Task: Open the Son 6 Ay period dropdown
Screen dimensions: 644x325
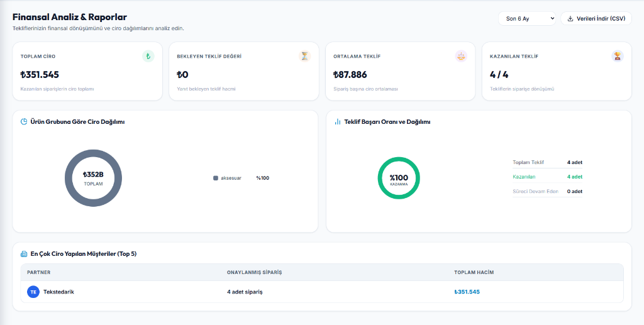Action: pos(527,18)
